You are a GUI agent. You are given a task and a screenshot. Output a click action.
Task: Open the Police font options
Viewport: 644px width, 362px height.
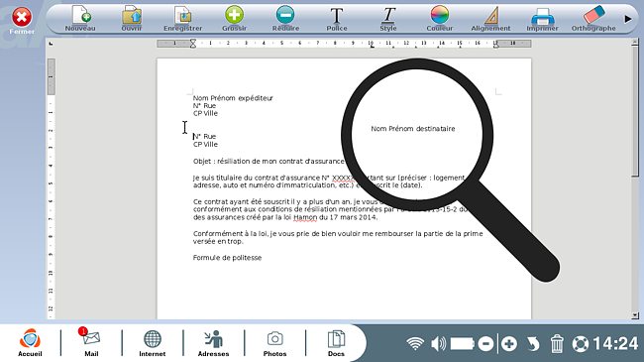337,19
